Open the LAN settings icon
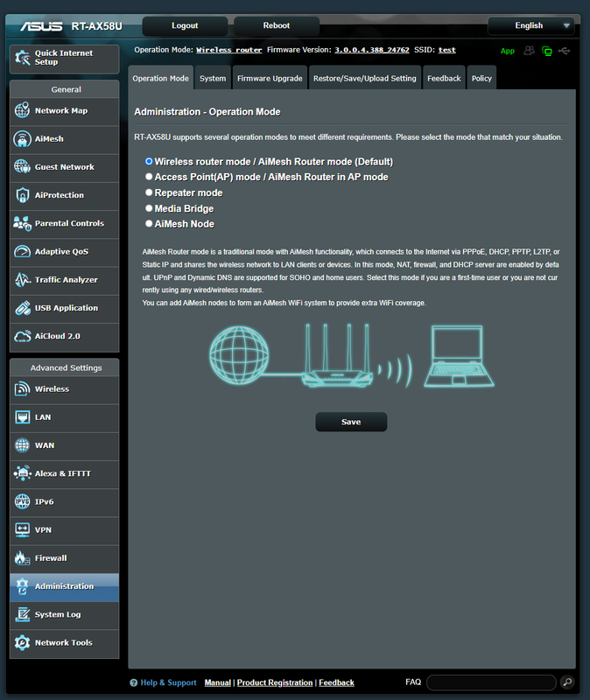The height and width of the screenshot is (700, 590). [x=23, y=417]
